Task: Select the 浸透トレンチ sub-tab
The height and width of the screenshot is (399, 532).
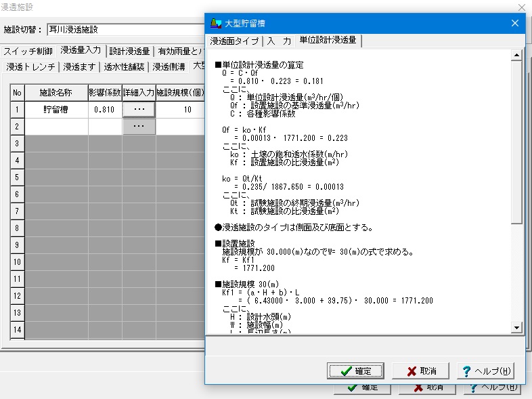Action: [30, 67]
